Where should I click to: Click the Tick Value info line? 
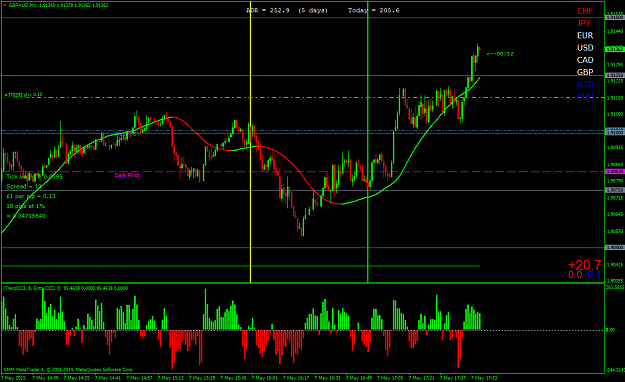tap(34, 177)
